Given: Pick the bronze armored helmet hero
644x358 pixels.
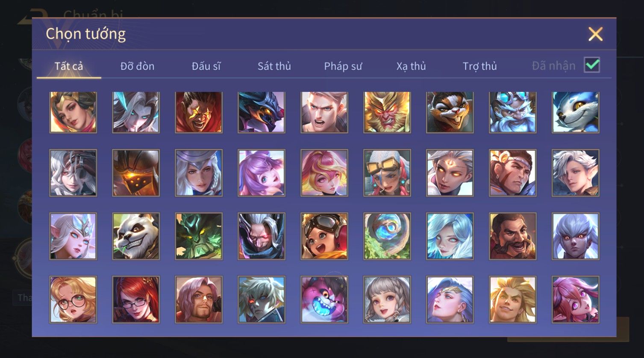Looking at the screenshot, I should (x=136, y=173).
